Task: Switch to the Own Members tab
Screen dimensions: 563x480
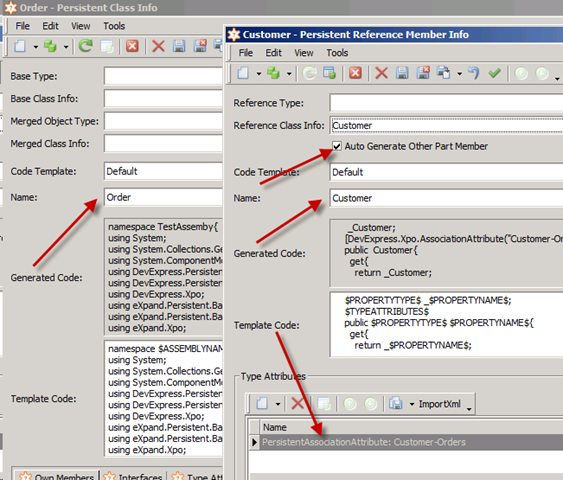Action: pyautogui.click(x=56, y=476)
